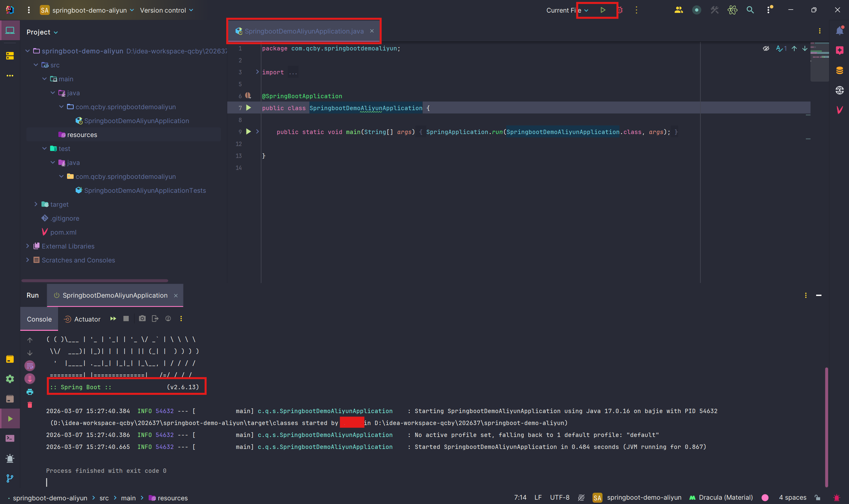The height and width of the screenshot is (504, 849).
Task: Expand External Libraries node
Action: tap(28, 246)
